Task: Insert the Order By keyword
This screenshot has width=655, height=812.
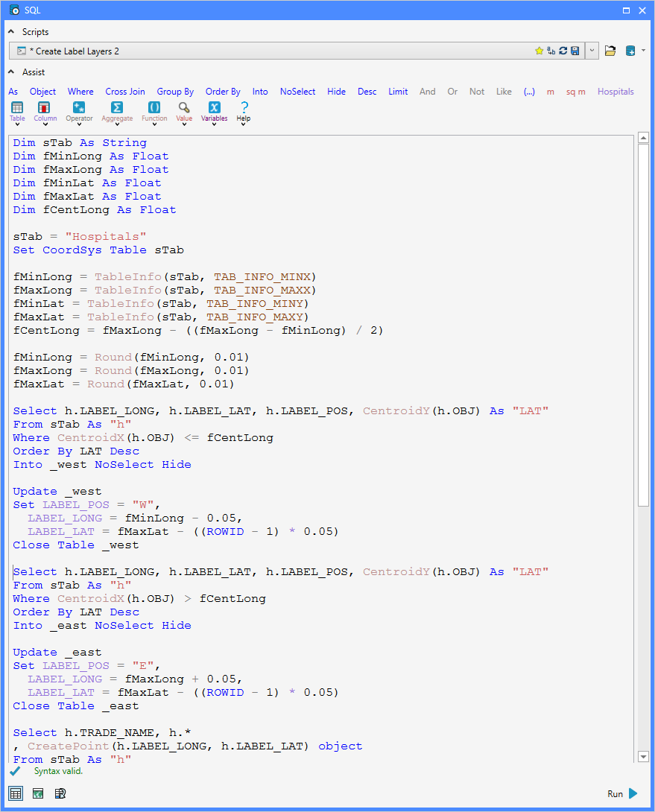Action: pos(223,92)
